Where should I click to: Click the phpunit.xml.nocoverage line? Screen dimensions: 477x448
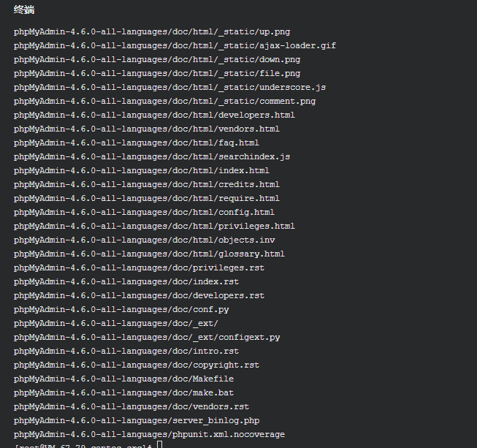(149, 435)
